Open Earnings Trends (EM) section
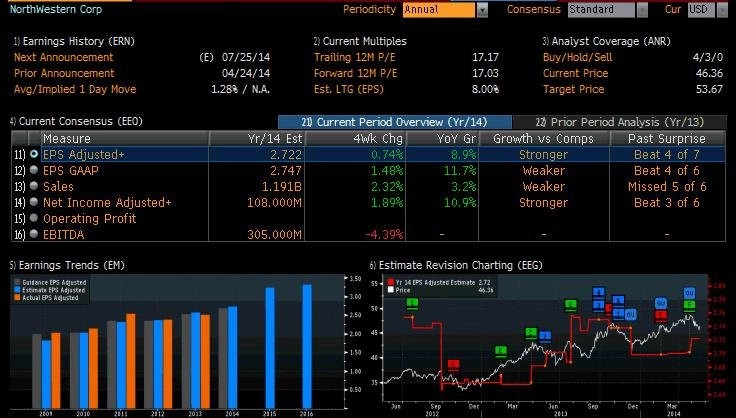The height and width of the screenshot is (418, 736). (x=67, y=265)
